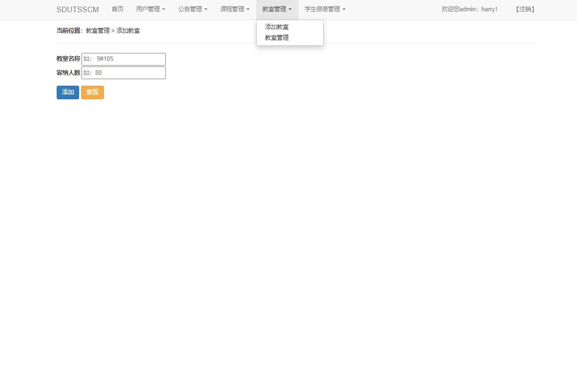The image size is (577, 392).
Task: Click the 教室管理 breadcrumb link
Action: click(x=97, y=30)
